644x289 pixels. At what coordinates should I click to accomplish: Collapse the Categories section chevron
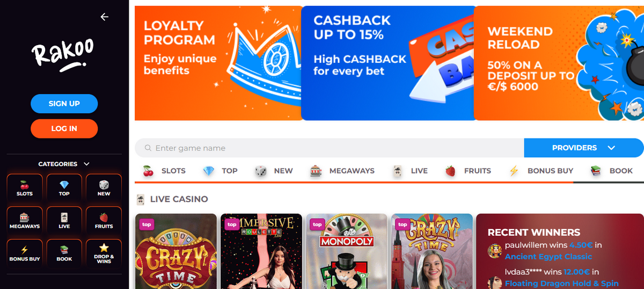87,164
